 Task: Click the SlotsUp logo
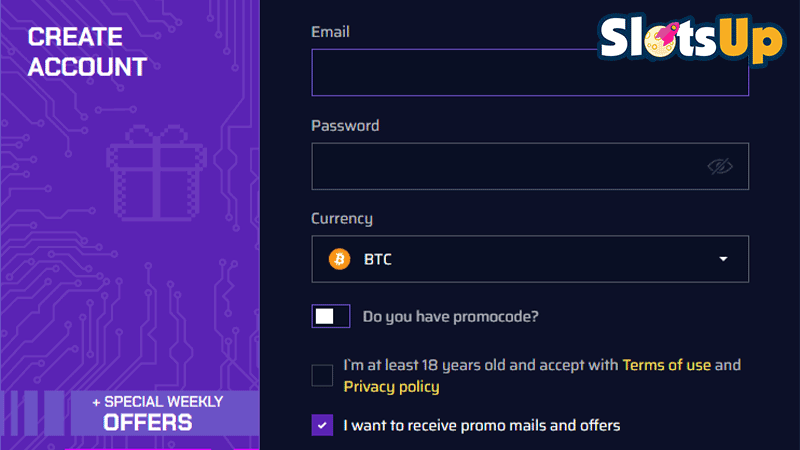pyautogui.click(x=691, y=39)
